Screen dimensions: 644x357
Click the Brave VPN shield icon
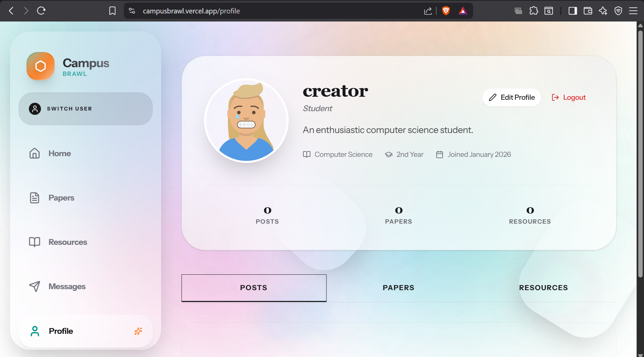coord(618,11)
